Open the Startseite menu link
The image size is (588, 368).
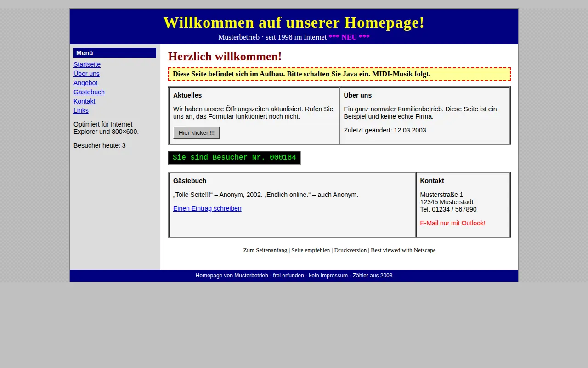(87, 64)
